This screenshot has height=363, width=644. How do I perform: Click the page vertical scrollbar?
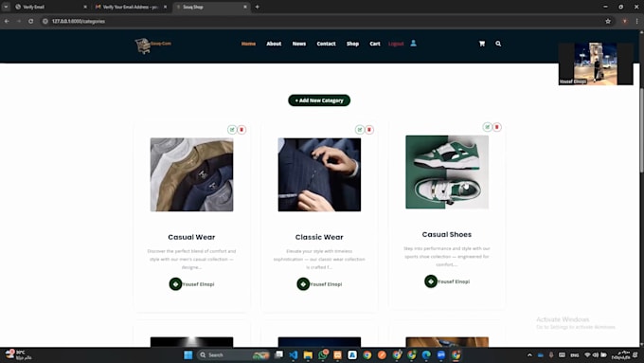(x=641, y=131)
